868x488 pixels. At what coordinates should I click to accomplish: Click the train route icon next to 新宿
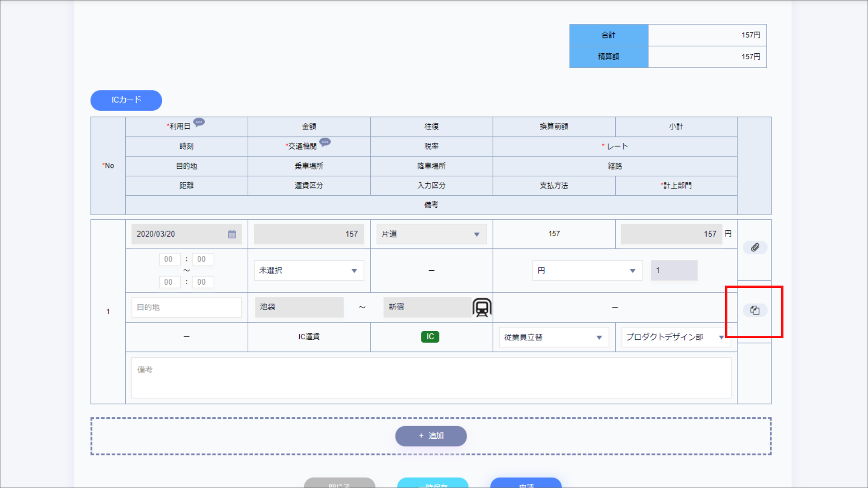pos(481,307)
